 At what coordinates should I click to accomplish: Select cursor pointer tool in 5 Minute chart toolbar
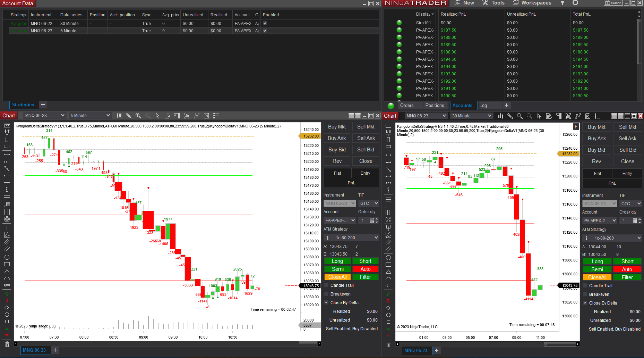click(x=157, y=116)
